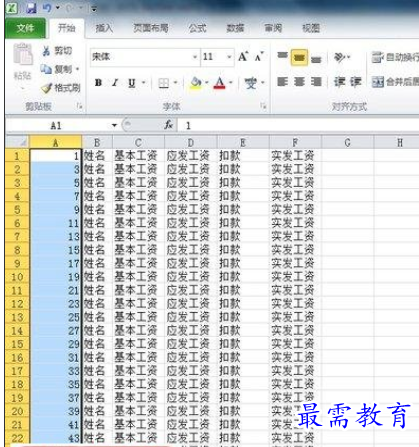The image size is (419, 447).
Task: Open the Font (字体) dialog launcher
Action: tap(263, 106)
